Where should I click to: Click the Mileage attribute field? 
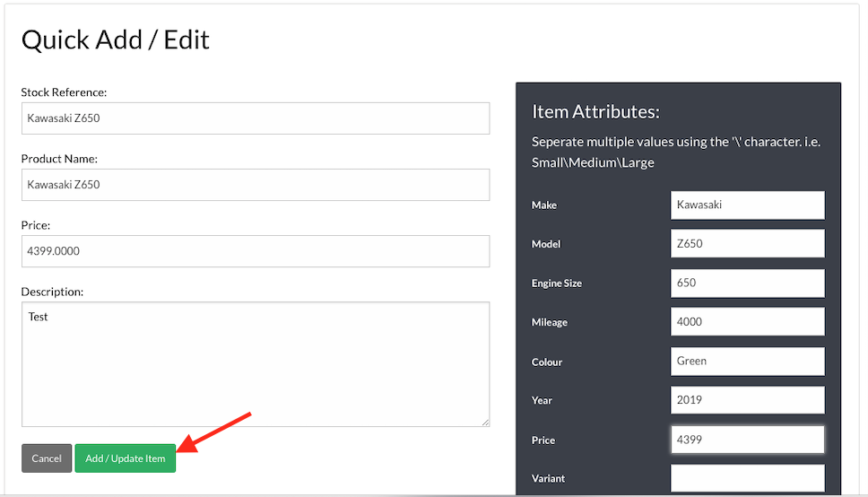pyautogui.click(x=747, y=322)
